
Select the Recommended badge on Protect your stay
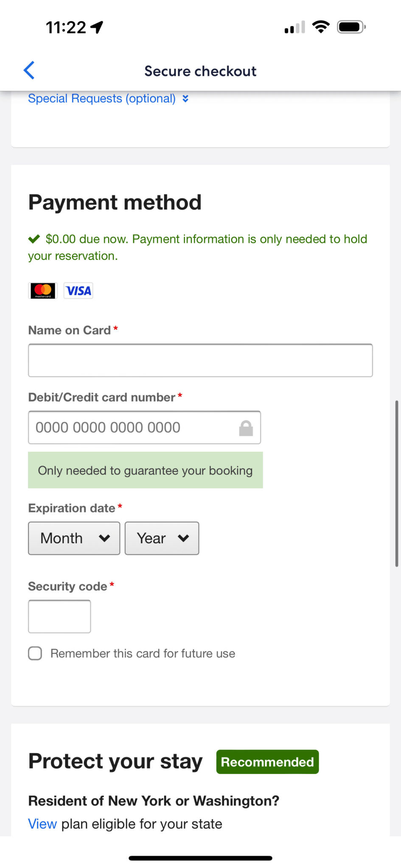(x=267, y=762)
